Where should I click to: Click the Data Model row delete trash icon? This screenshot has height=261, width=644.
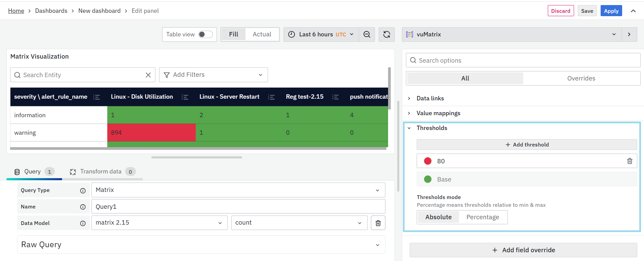click(378, 223)
